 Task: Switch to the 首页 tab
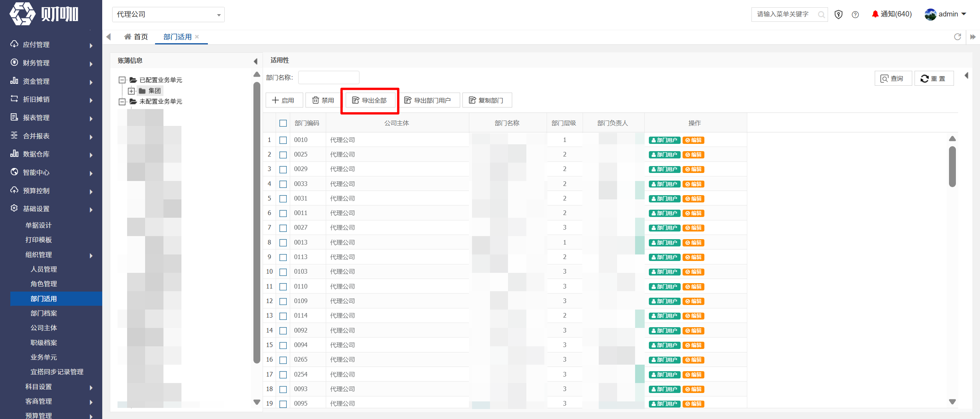point(136,37)
